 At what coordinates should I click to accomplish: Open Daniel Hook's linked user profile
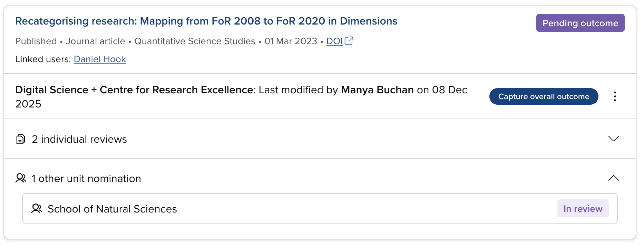(x=100, y=59)
